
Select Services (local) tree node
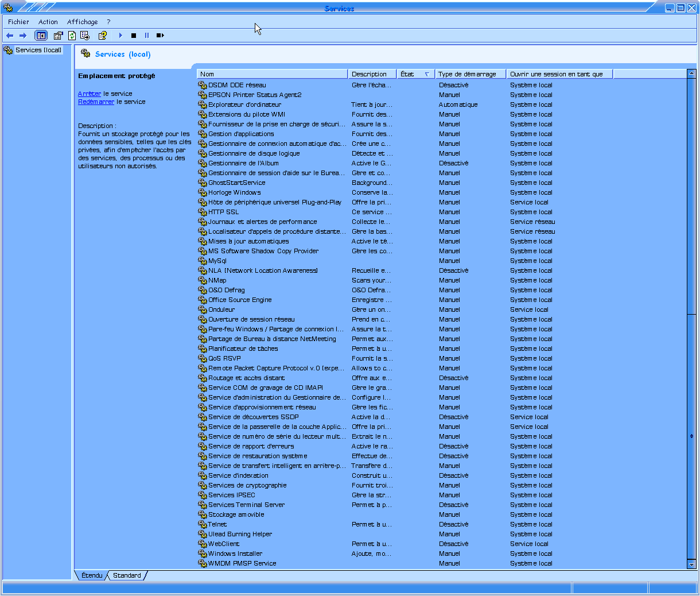(38, 51)
